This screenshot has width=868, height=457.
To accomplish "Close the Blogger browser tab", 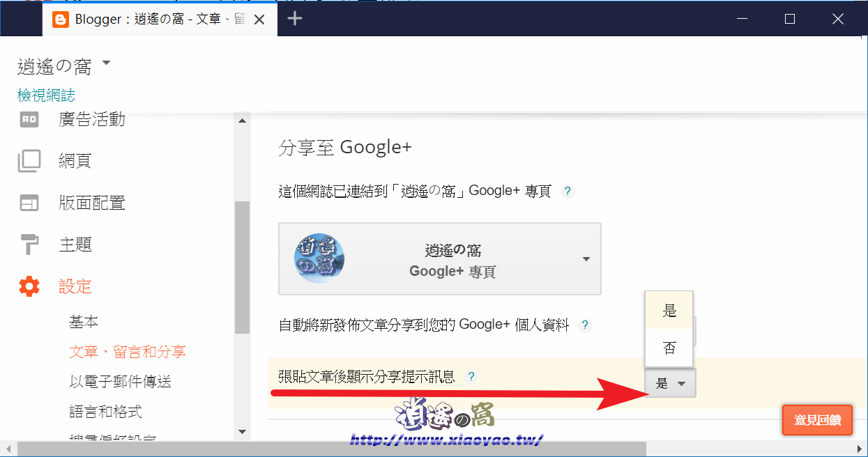I will [259, 20].
